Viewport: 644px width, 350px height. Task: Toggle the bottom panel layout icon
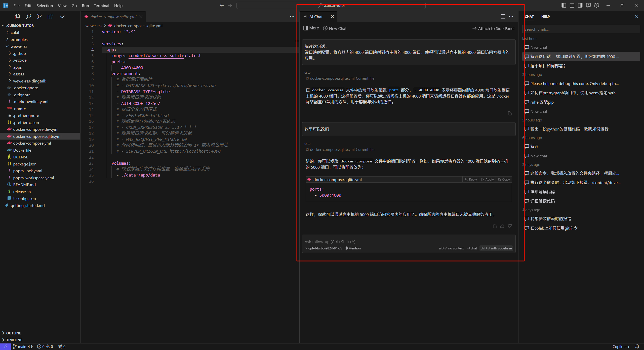tap(572, 5)
